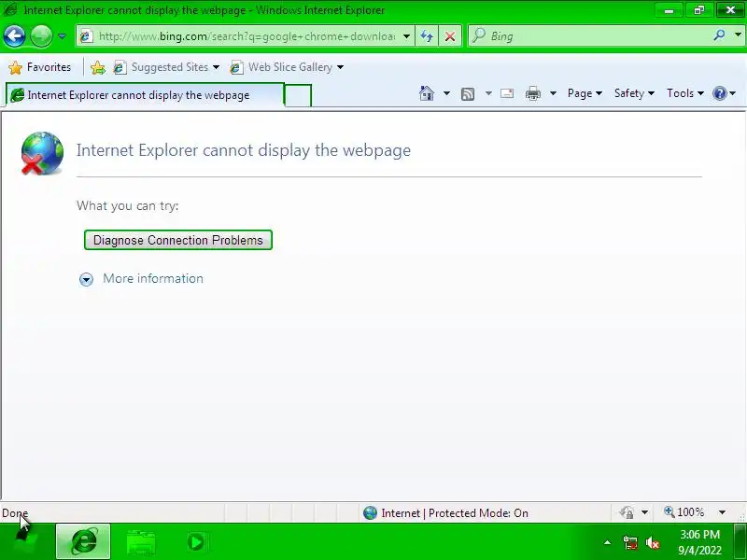
Task: Open the Windows Start button
Action: (24, 542)
